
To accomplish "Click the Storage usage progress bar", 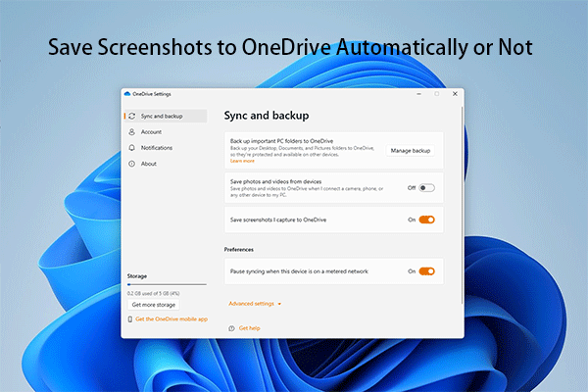I will [x=167, y=285].
